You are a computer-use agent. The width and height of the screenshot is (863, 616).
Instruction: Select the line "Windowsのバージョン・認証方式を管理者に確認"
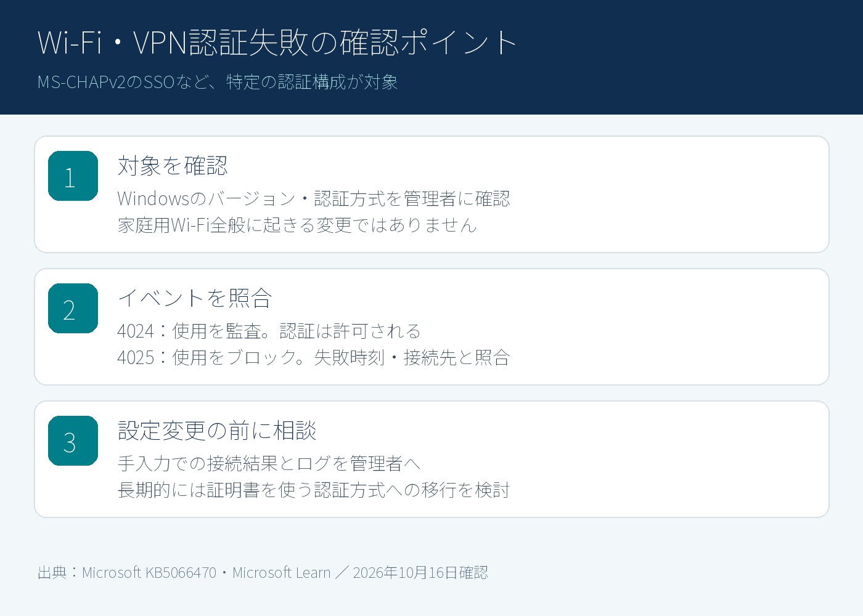(x=314, y=198)
